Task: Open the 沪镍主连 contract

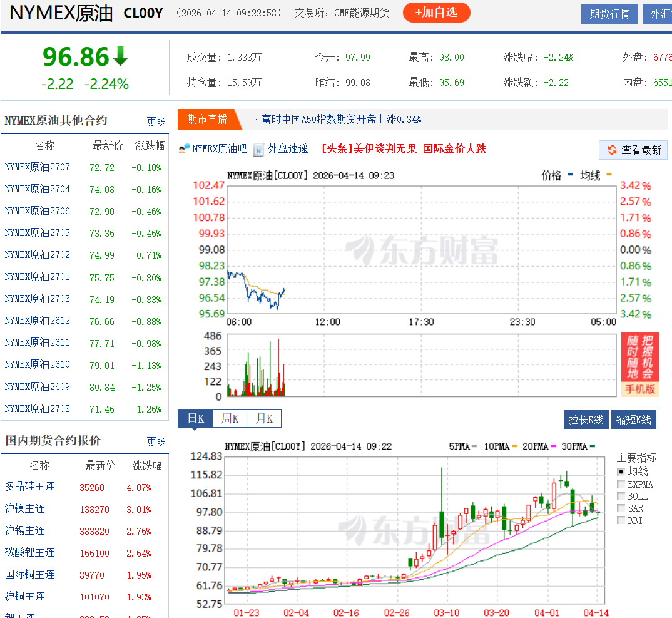Action: point(25,508)
